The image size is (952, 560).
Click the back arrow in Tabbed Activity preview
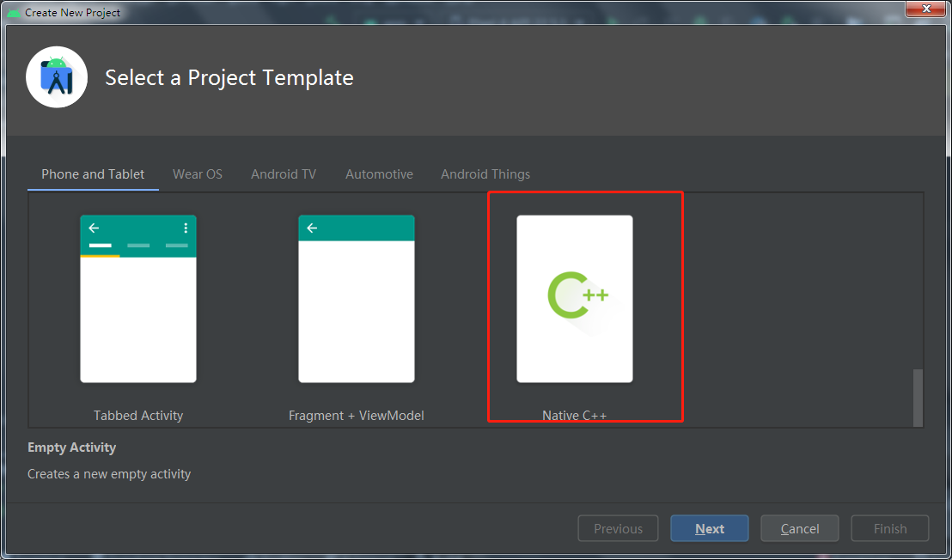[94, 228]
